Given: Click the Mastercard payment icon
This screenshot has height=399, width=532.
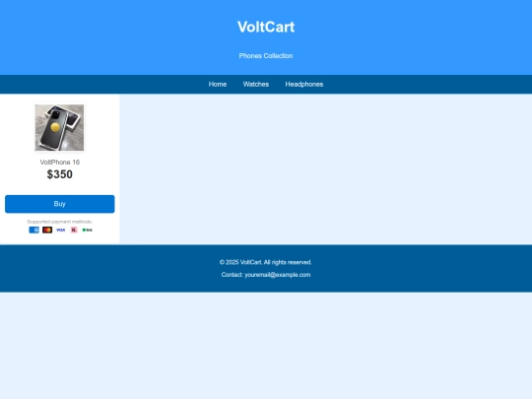Looking at the screenshot, I should pyautogui.click(x=47, y=230).
